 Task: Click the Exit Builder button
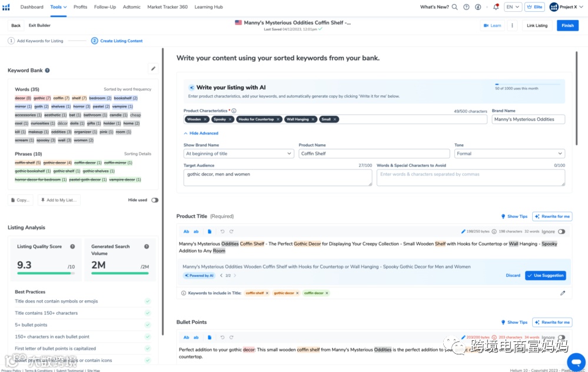pos(39,25)
